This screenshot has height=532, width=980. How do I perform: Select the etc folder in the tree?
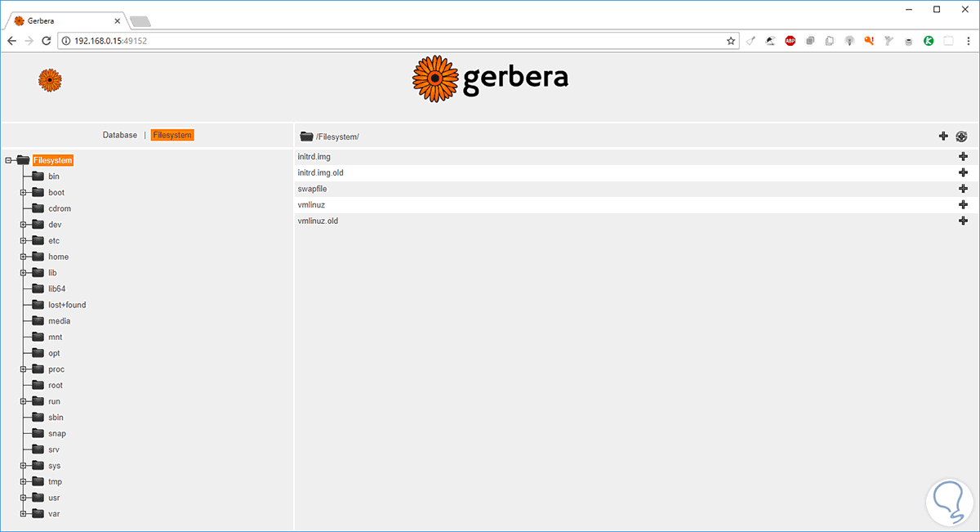(53, 240)
